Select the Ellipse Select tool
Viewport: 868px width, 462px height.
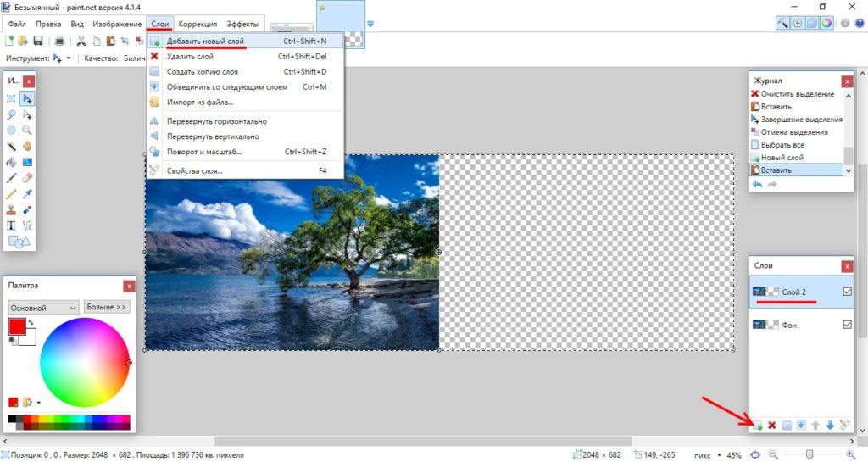click(x=11, y=130)
